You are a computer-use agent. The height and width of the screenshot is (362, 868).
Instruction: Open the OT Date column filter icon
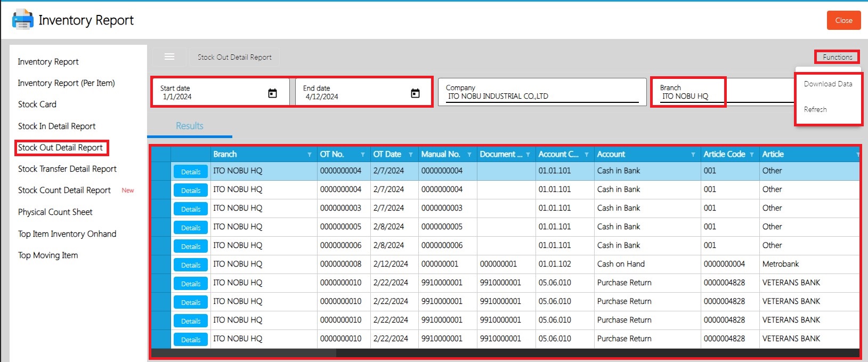(x=411, y=155)
